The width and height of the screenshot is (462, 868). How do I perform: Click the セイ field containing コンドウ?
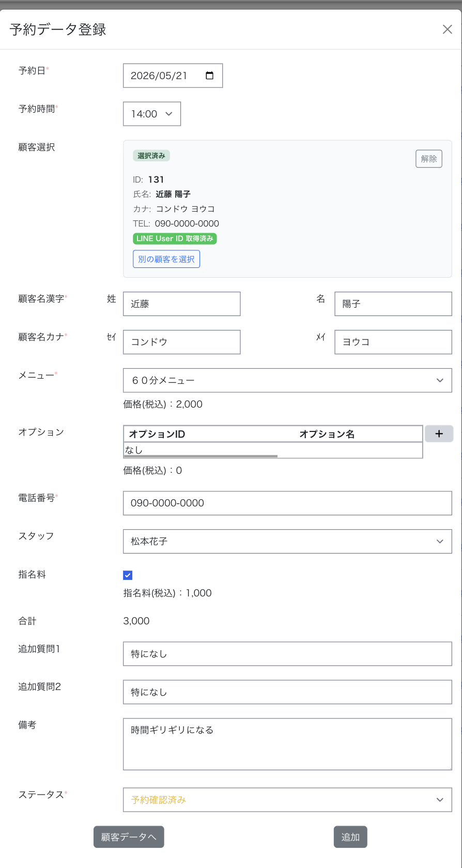click(181, 342)
